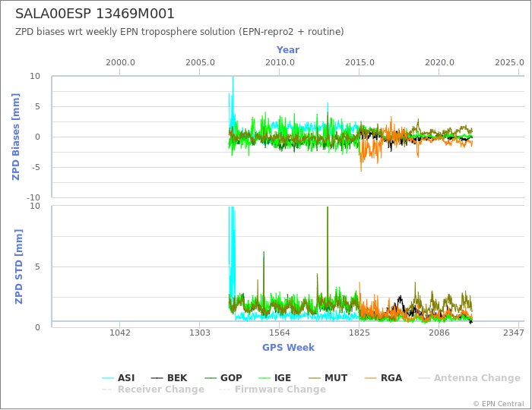Toggle the MUT series in the legend

pos(328,378)
